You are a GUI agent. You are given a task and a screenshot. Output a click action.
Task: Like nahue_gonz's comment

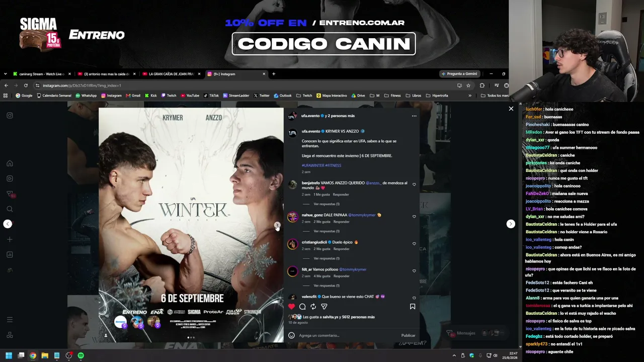[414, 217]
